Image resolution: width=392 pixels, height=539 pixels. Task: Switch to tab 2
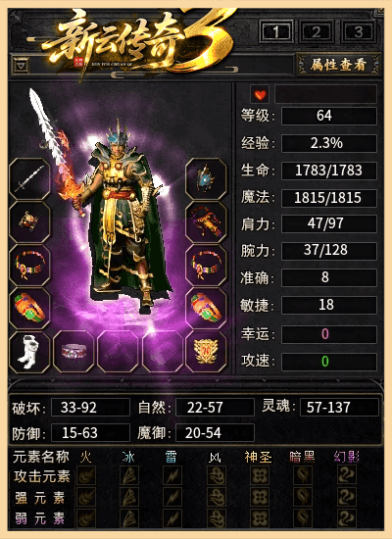tap(317, 31)
